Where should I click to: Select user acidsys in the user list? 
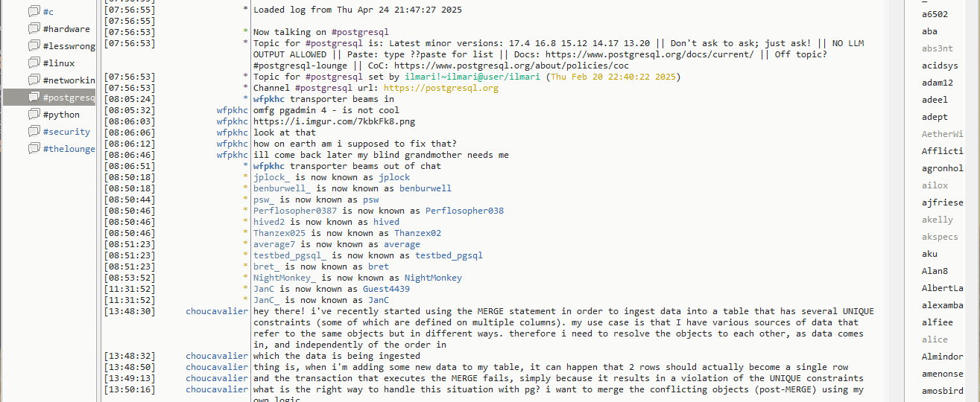click(940, 66)
